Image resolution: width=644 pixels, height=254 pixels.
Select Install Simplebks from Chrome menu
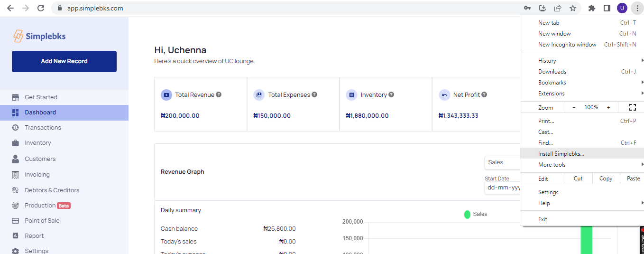pyautogui.click(x=561, y=154)
